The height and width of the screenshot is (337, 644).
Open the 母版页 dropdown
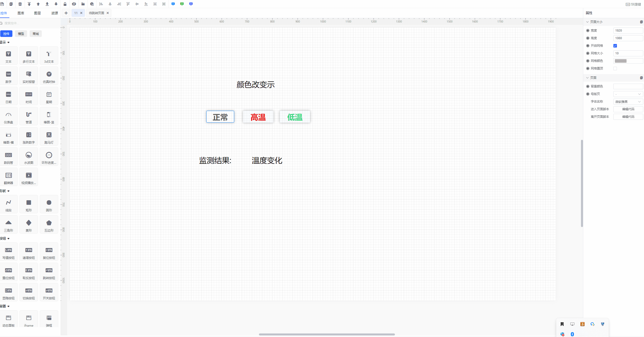coord(628,94)
